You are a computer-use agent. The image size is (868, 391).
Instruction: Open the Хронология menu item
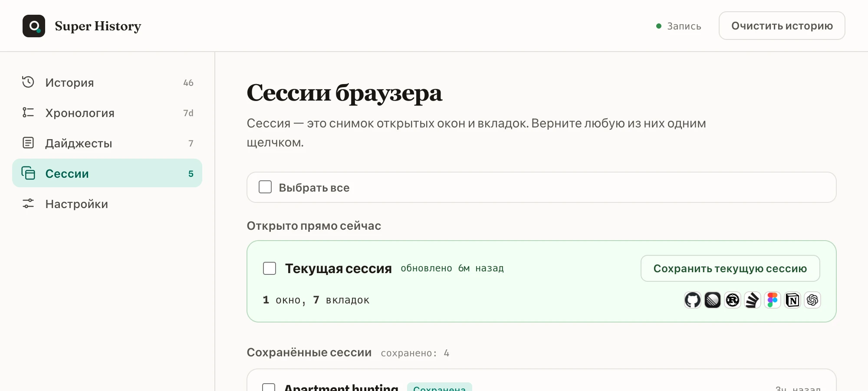point(107,113)
